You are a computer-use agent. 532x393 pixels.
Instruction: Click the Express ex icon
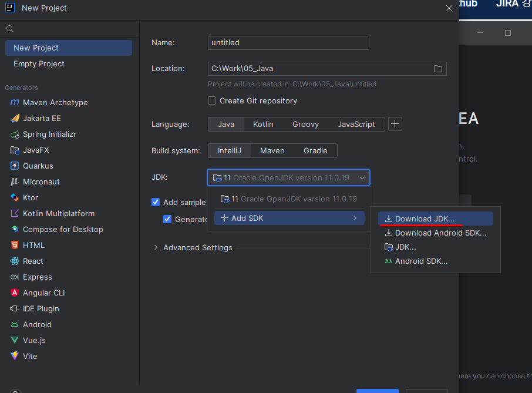(x=15, y=277)
